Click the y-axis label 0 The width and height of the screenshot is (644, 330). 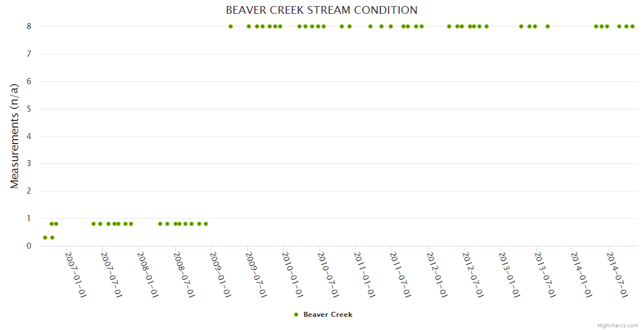point(29,246)
